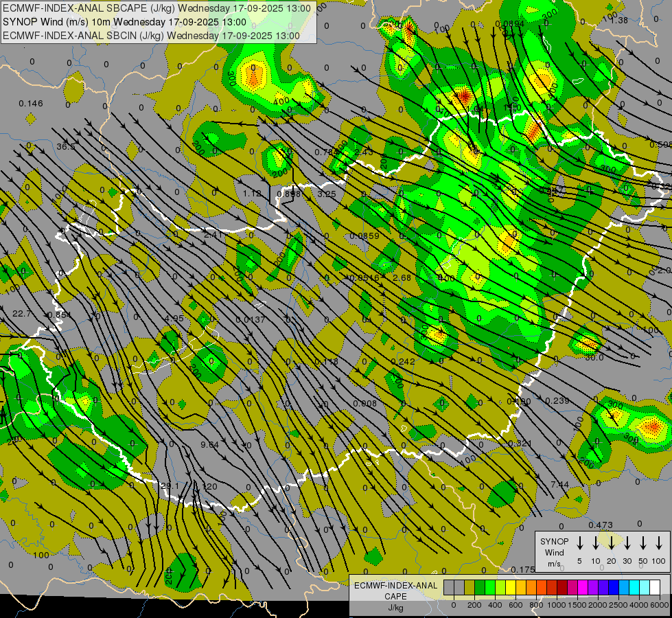This screenshot has height=618, width=672.
Task: Click the wind legend arrow labeled 20
Action: pyautogui.click(x=612, y=543)
